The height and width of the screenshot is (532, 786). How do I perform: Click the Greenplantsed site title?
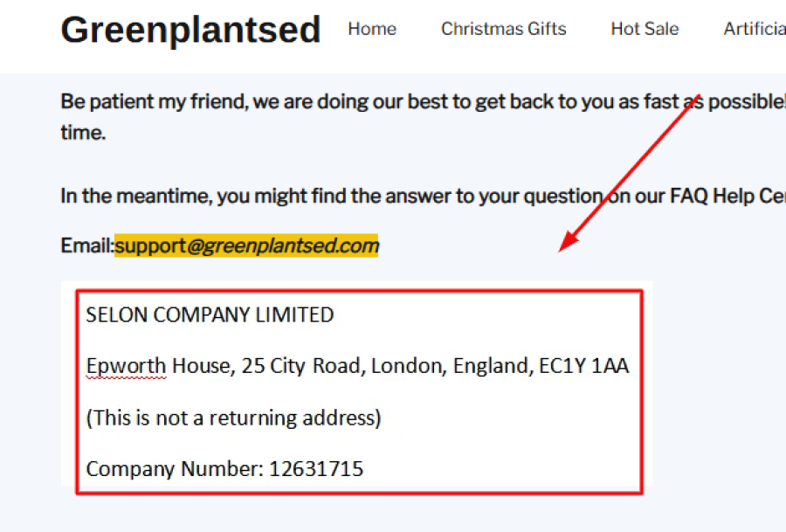coord(190,31)
